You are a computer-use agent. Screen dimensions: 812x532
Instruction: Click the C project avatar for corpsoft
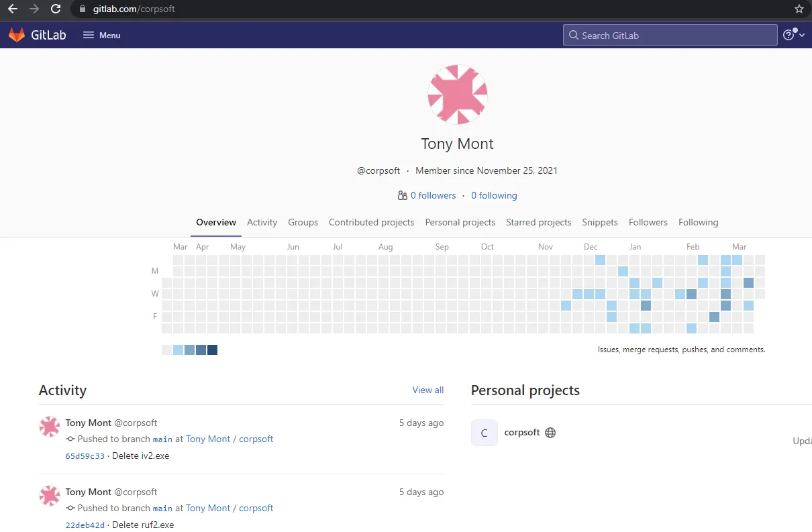[x=485, y=433]
